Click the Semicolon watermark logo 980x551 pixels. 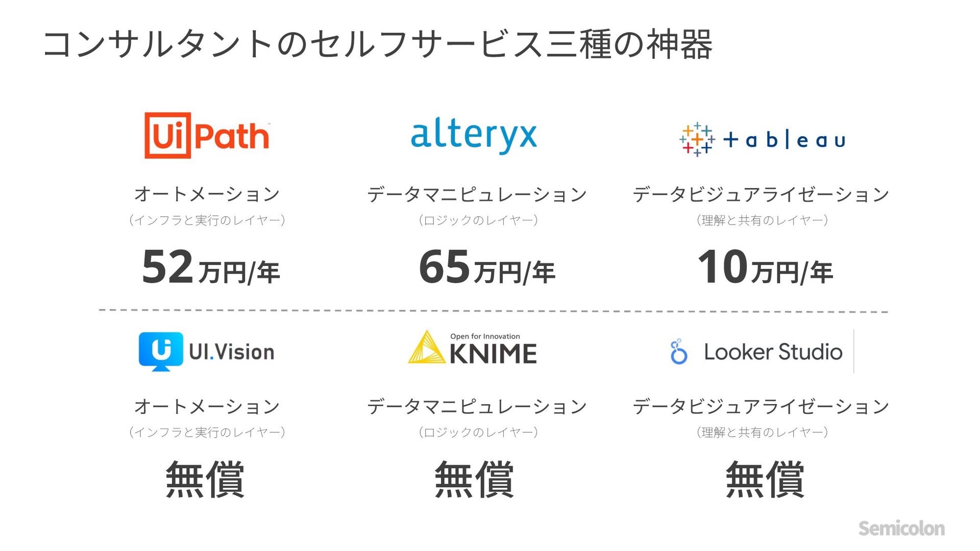tap(901, 529)
